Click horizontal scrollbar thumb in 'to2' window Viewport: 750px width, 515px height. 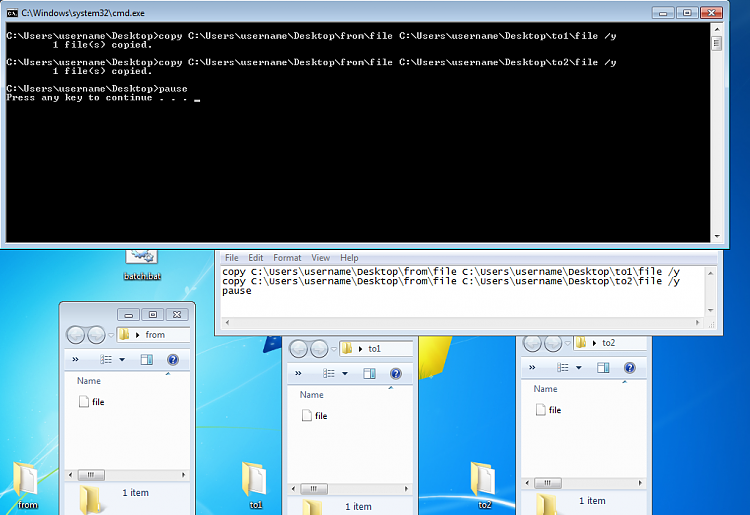click(548, 483)
